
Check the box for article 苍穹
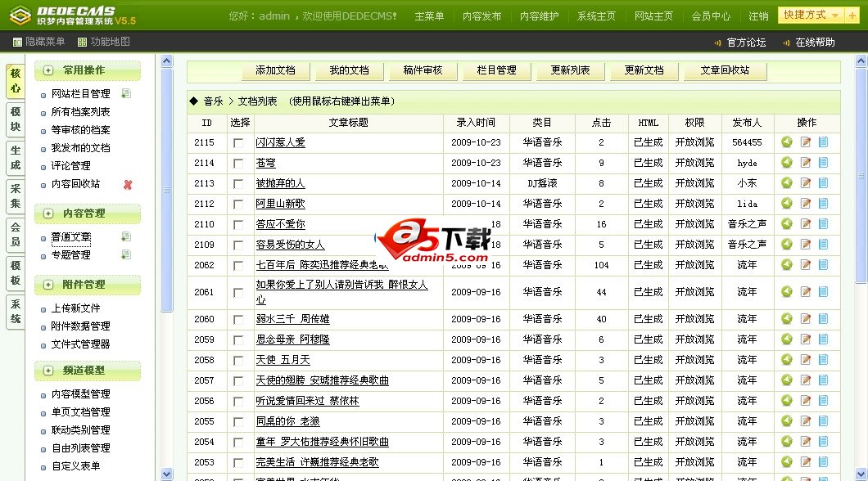pos(238,163)
